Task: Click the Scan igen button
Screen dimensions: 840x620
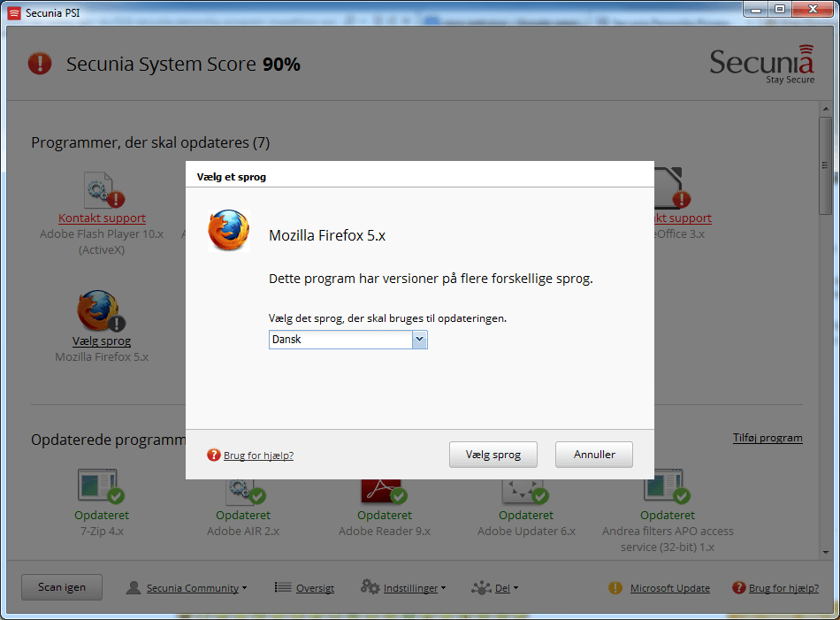Action: [62, 587]
